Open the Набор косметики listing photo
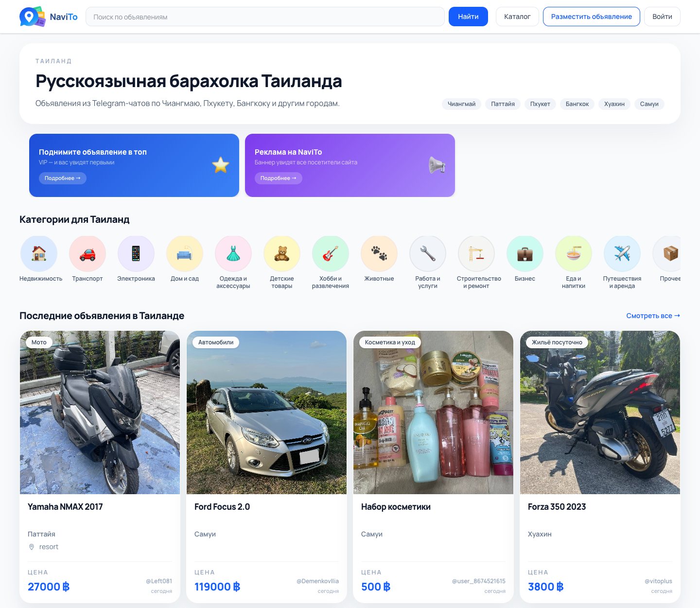 coord(433,412)
